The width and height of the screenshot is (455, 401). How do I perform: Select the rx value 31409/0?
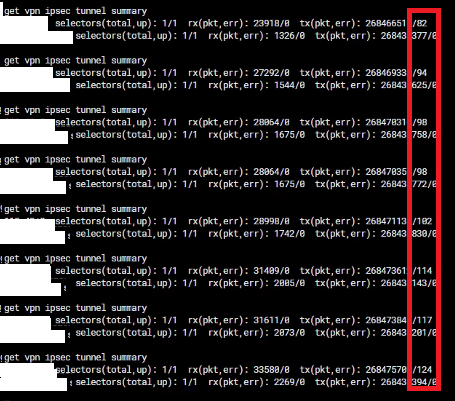coord(271,271)
